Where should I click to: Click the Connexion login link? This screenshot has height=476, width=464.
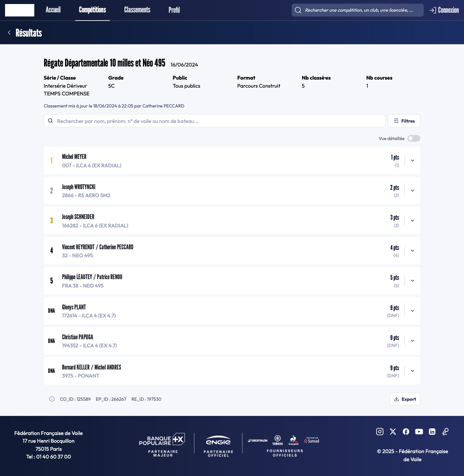pyautogui.click(x=444, y=10)
